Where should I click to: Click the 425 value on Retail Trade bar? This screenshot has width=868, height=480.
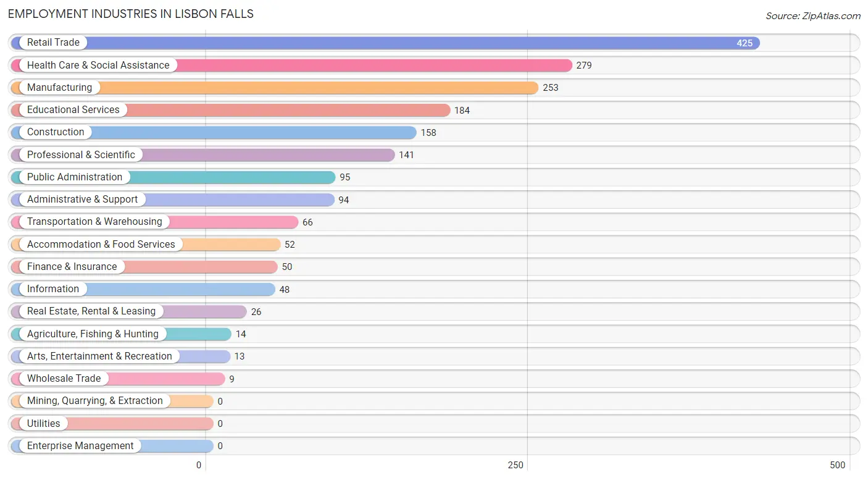[745, 43]
